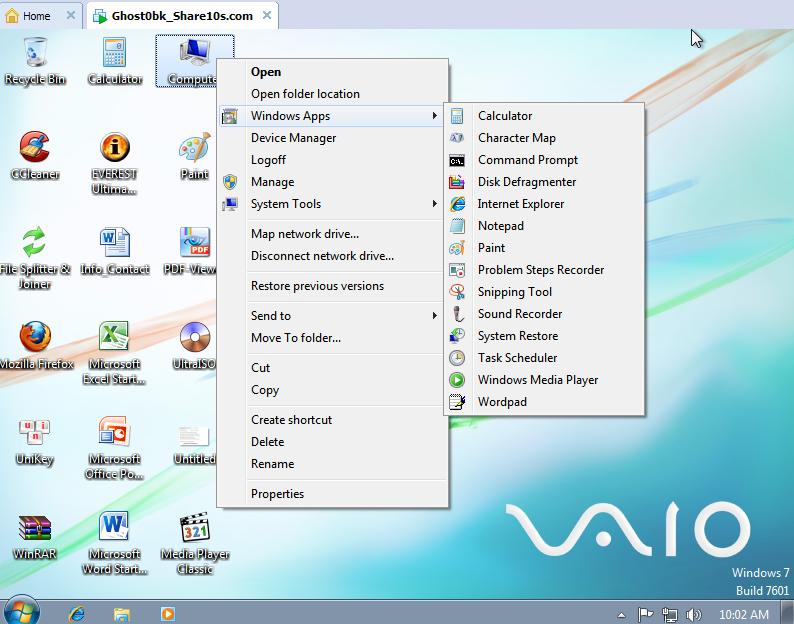Open Notepad from the submenu
The height and width of the screenshot is (624, 794).
(544, 226)
